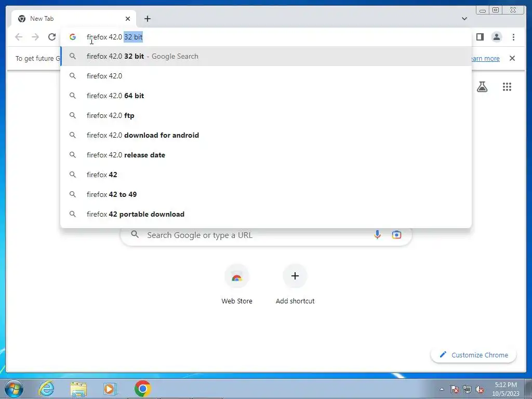532x399 pixels.
Task: Start voice search with microphone icon
Action: 377,234
